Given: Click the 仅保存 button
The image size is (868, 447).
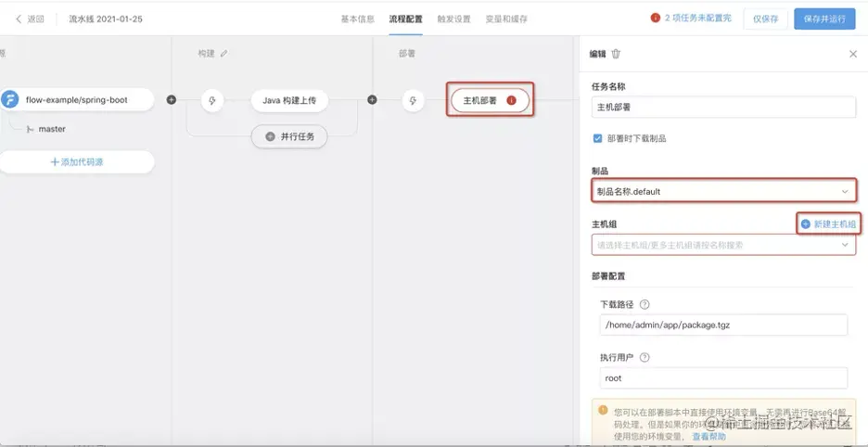Looking at the screenshot, I should [766, 19].
